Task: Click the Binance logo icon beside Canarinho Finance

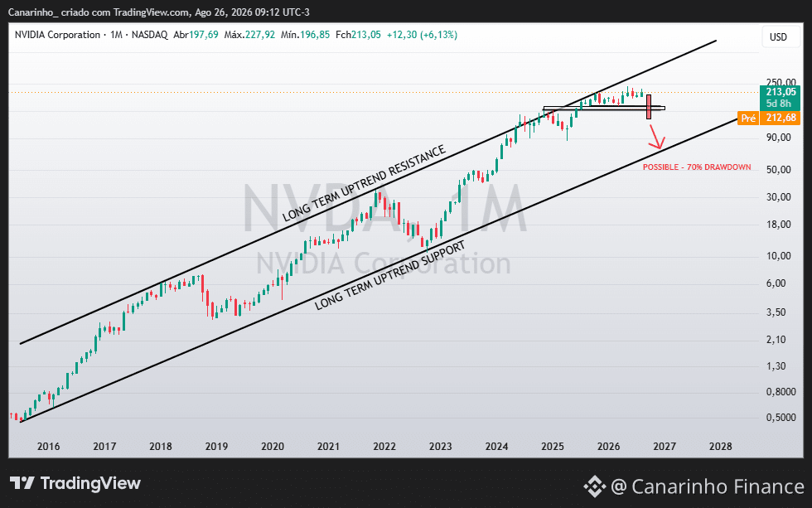Action: tap(595, 486)
